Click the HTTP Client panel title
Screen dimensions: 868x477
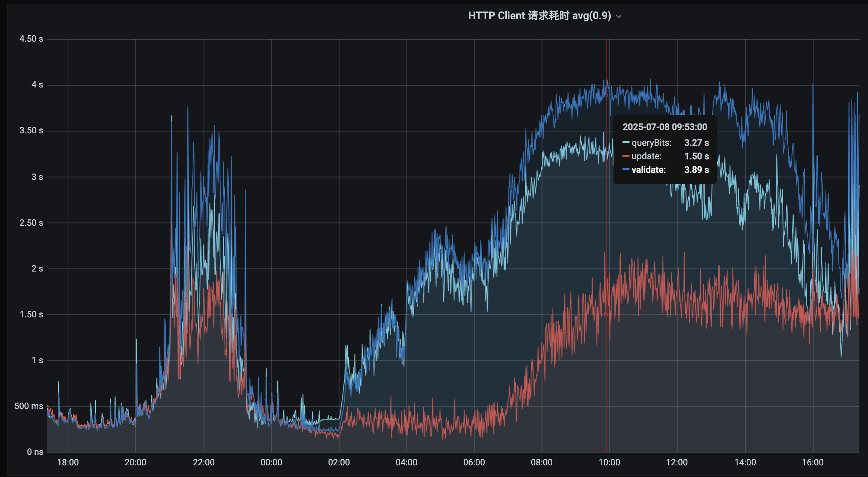pos(539,16)
